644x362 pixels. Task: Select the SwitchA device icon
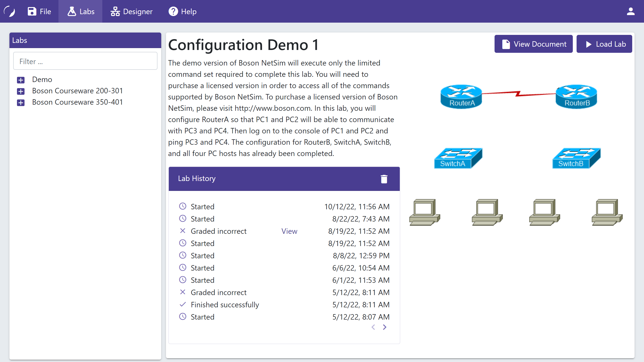coord(458,158)
